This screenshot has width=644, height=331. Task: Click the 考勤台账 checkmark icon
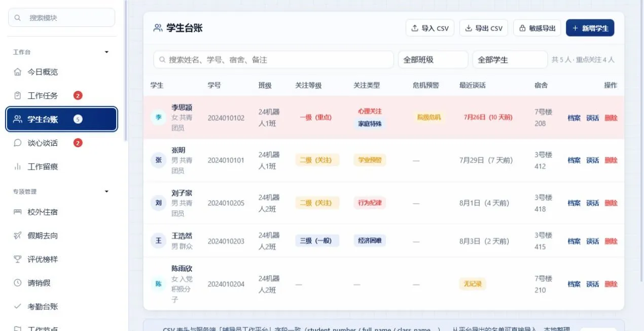pyautogui.click(x=18, y=306)
